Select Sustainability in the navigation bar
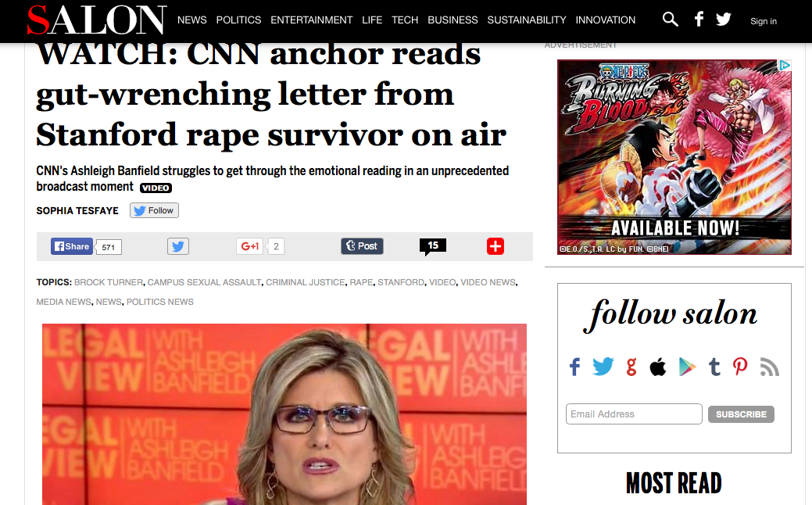Viewport: 812px width, 505px height. (x=526, y=20)
